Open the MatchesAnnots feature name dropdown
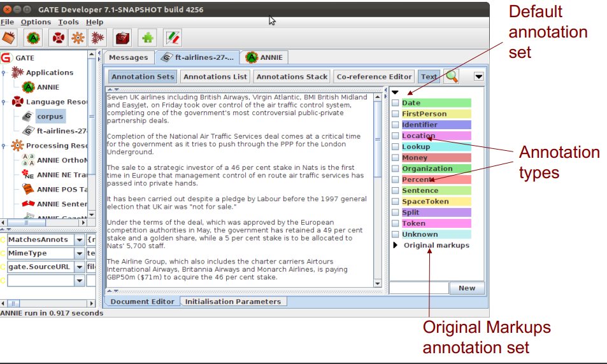607x364 pixels. tap(80, 240)
